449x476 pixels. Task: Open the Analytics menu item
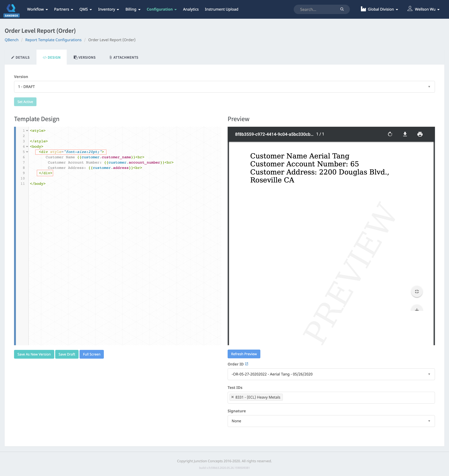[191, 9]
